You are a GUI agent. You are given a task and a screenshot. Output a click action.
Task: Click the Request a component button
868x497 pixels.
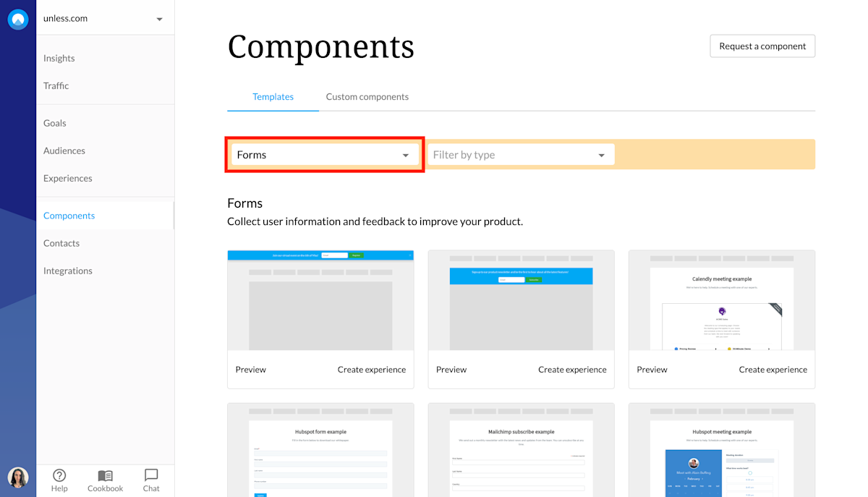pos(762,46)
